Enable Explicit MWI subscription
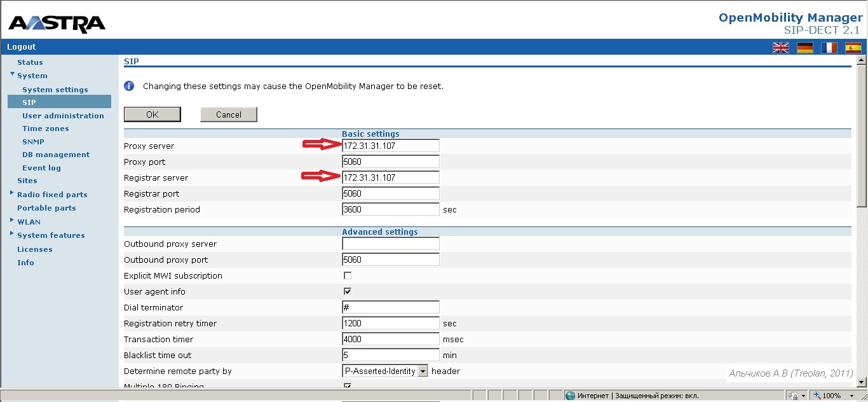Screen dimensions: 868x402 point(347,275)
